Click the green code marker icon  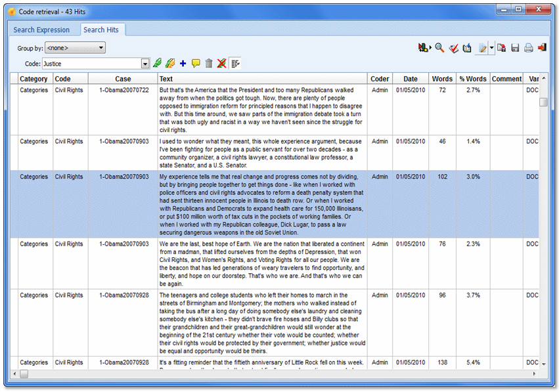click(x=157, y=64)
